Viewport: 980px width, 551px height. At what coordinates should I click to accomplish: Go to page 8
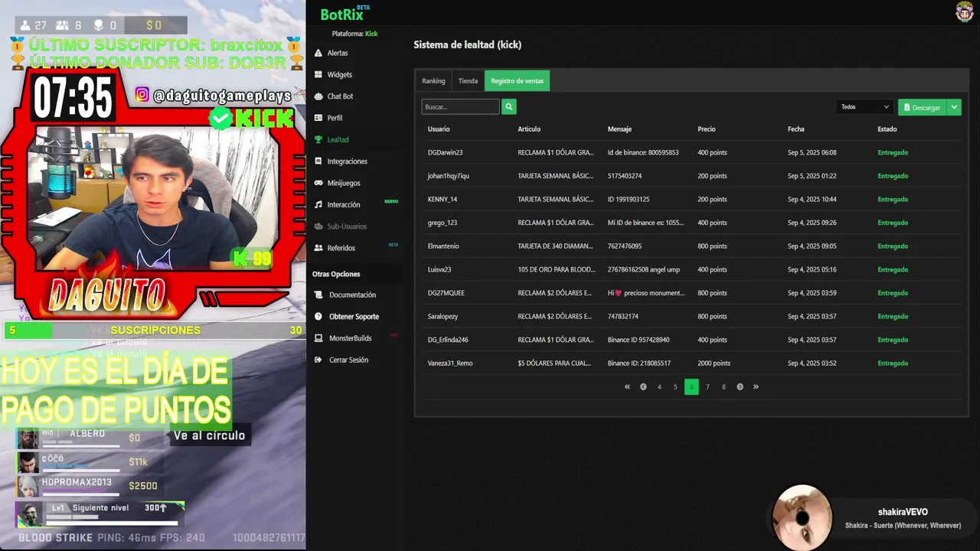[x=724, y=386]
